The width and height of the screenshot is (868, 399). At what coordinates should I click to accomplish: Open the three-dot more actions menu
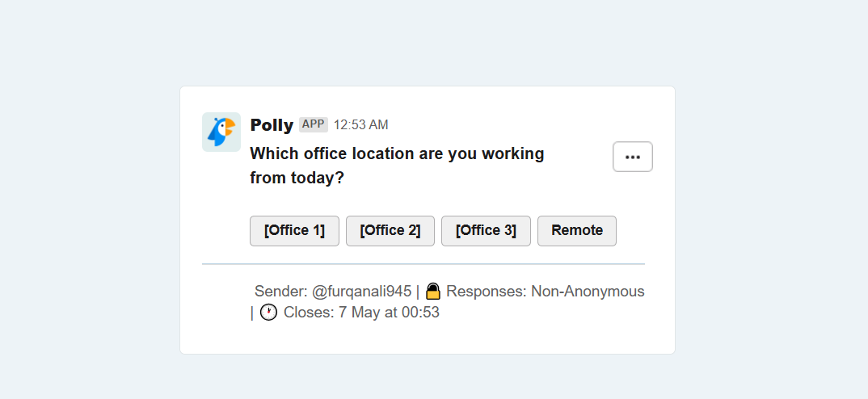(x=633, y=157)
